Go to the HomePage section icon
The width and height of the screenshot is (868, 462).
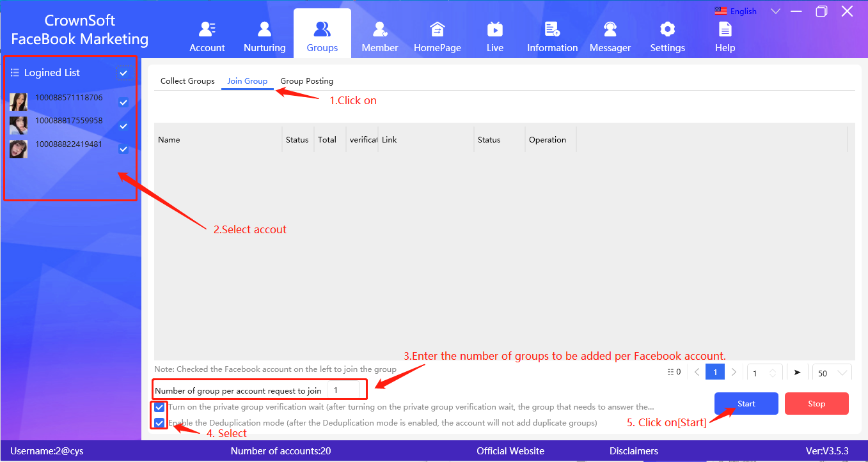438,30
